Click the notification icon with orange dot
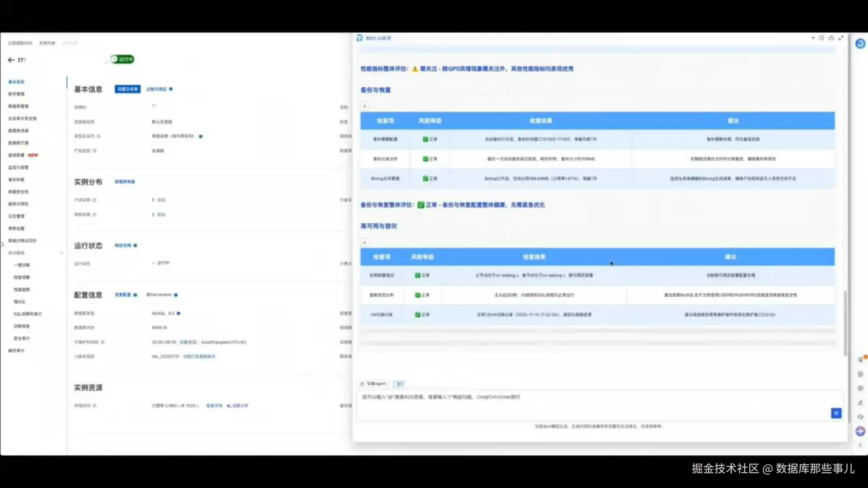The image size is (868, 488). [861, 360]
